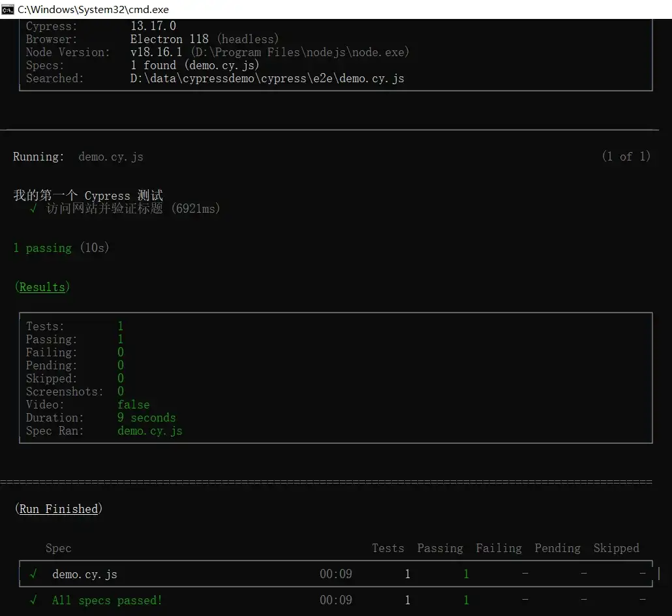Click the Specs value '1 found (demo.cy.js)'
This screenshot has width=672, height=616.
(195, 65)
